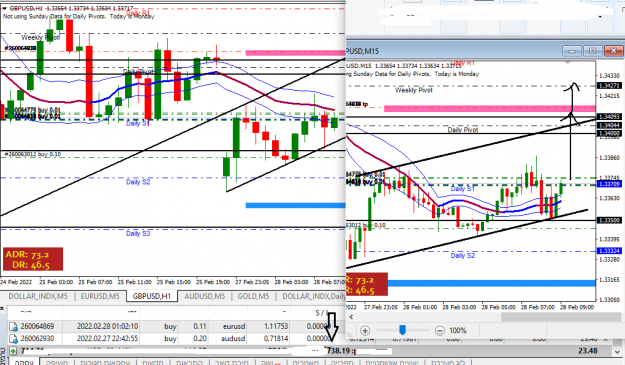Open the עסקה terminal tab

pos(24,362)
